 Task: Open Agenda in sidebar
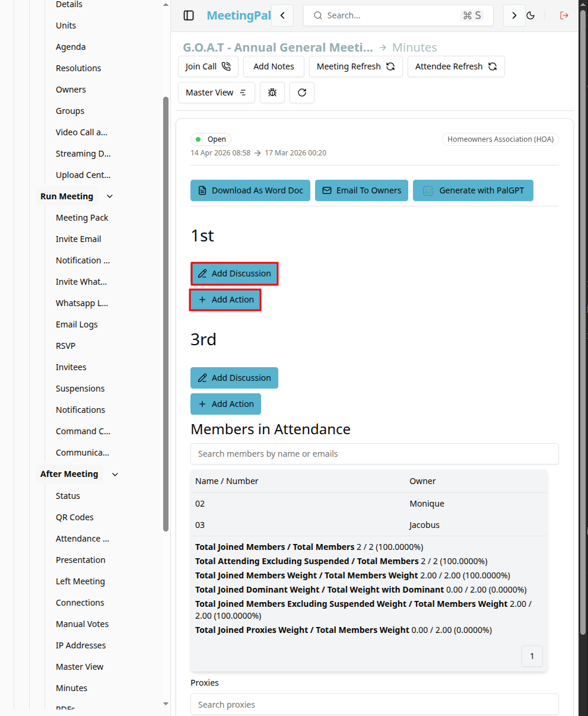tap(71, 47)
